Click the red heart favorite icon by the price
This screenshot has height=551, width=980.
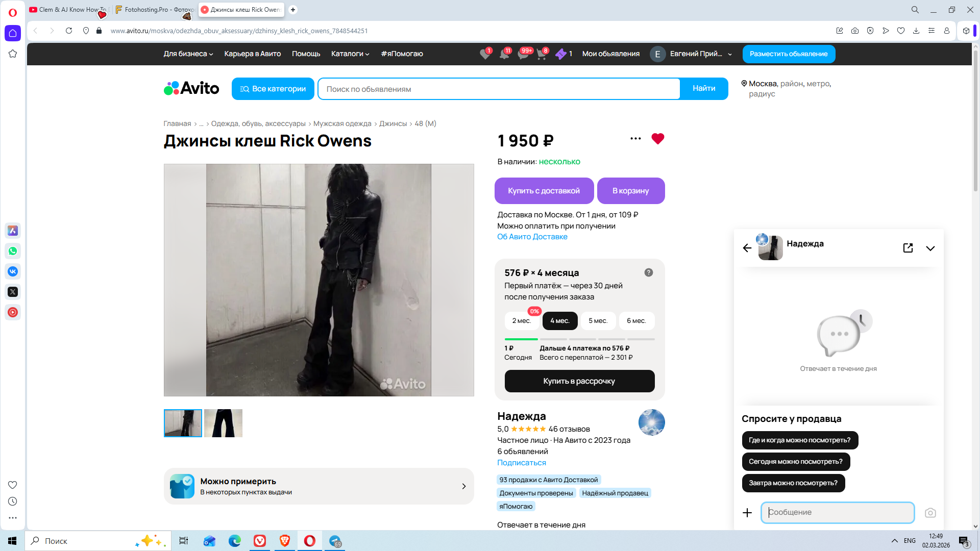657,139
